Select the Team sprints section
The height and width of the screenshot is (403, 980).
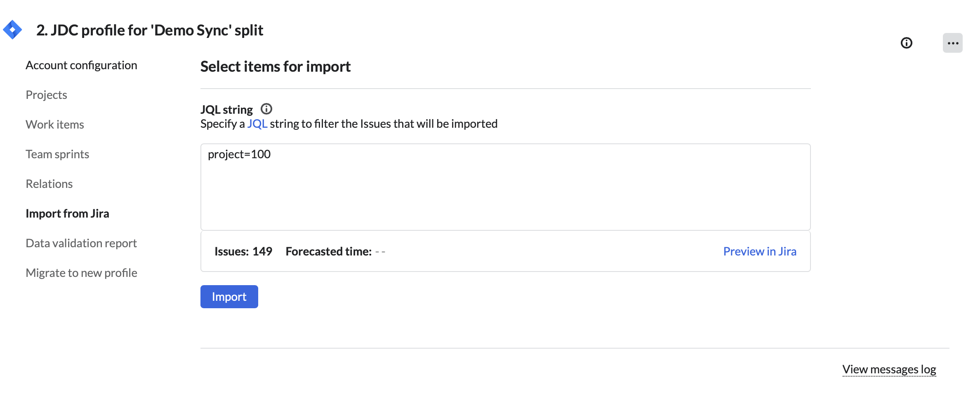click(57, 154)
